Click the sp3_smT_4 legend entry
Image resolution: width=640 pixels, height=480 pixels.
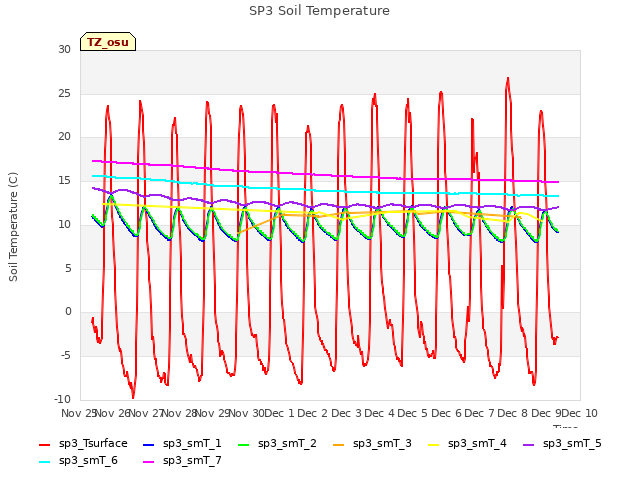click(467, 444)
